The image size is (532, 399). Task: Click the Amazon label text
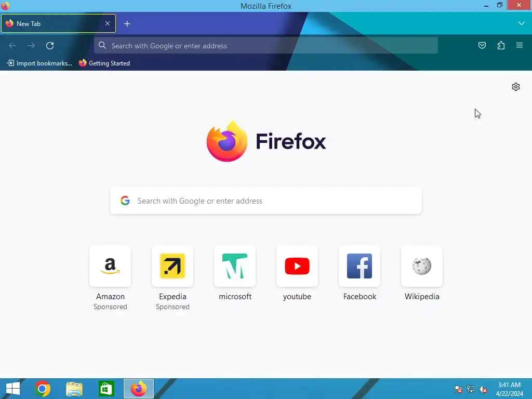(110, 297)
